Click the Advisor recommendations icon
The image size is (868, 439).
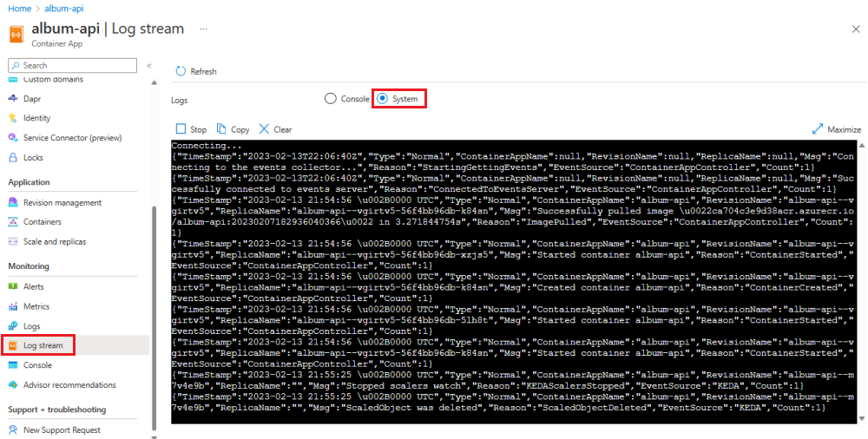coord(13,384)
